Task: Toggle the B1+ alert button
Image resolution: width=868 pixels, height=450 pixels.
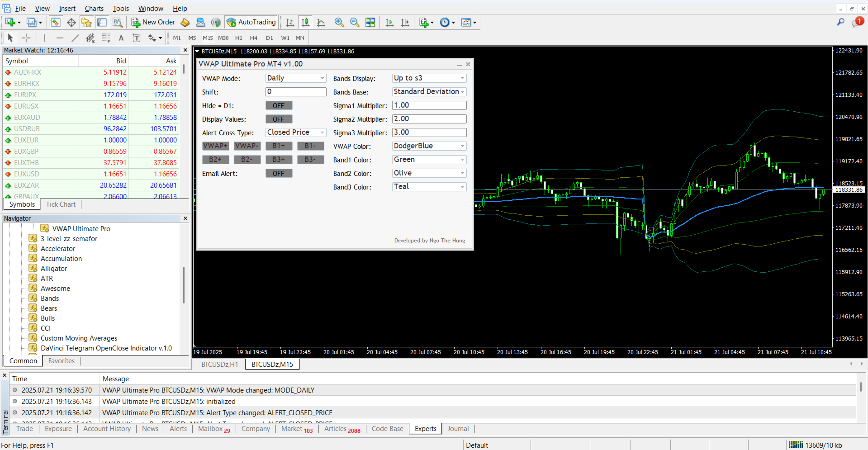Action: coord(279,146)
